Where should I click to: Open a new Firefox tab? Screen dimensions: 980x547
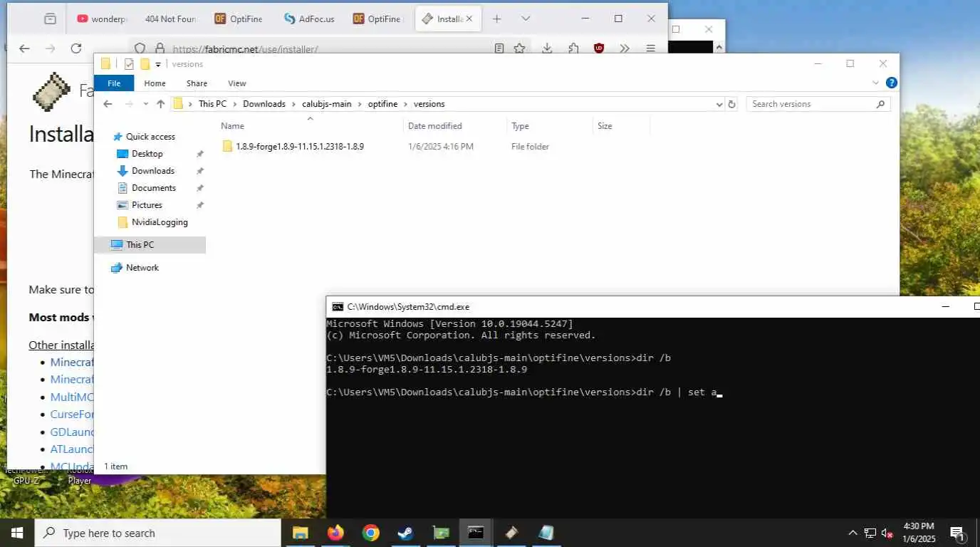click(497, 19)
